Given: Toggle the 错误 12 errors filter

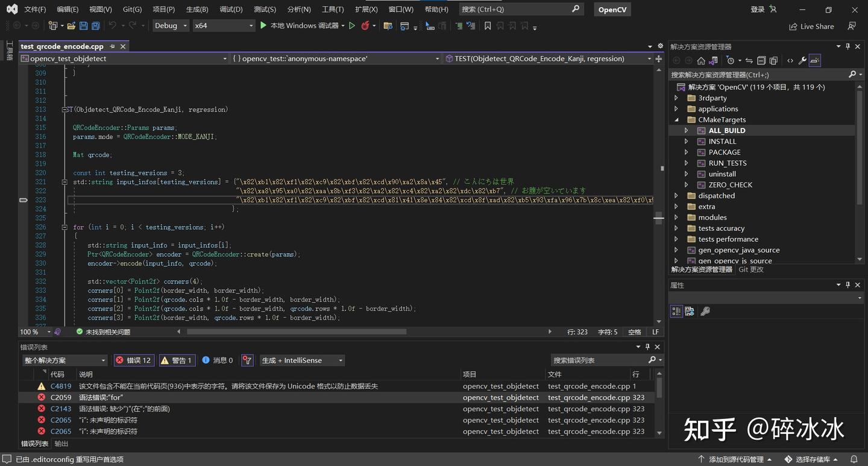Looking at the screenshot, I should click(x=133, y=361).
